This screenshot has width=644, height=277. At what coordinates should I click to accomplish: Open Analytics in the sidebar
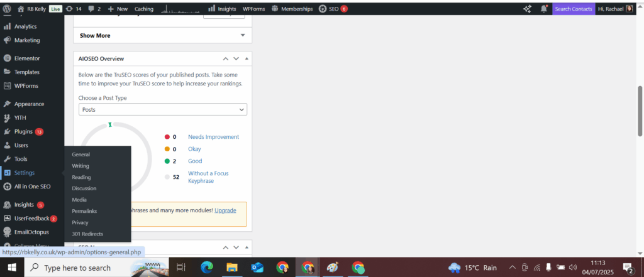(25, 26)
